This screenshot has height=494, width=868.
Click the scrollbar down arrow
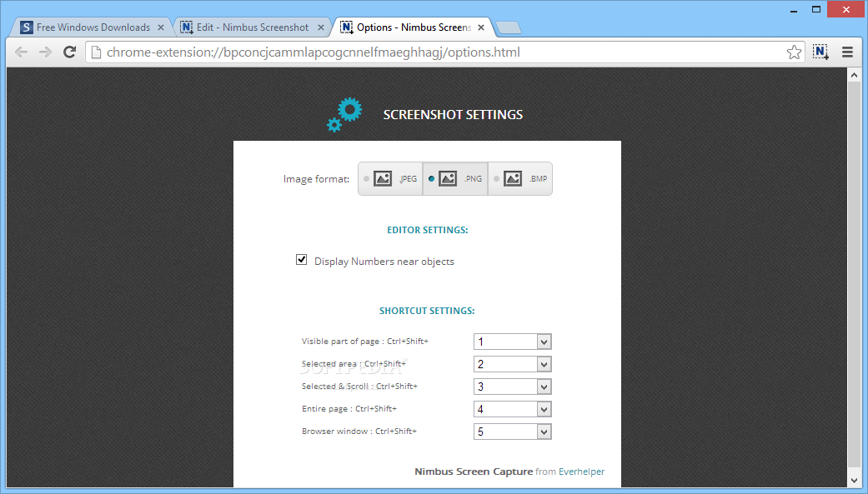click(x=854, y=481)
